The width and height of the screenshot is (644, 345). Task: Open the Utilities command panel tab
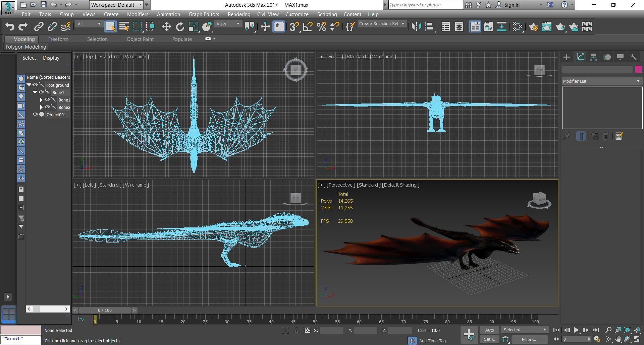(634, 57)
